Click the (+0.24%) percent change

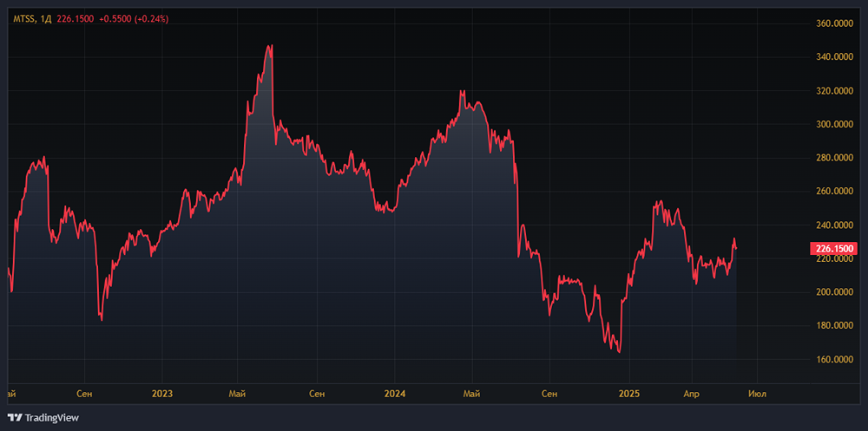pos(152,19)
